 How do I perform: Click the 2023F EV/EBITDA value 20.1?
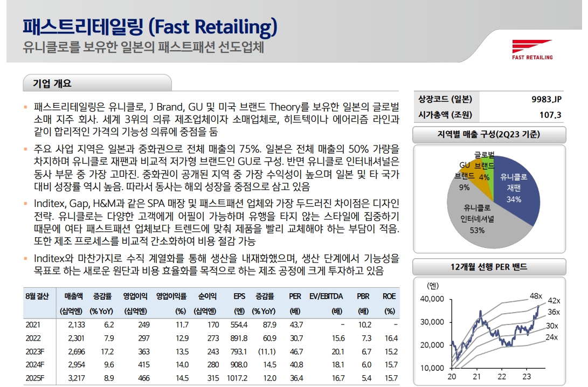pos(338,352)
